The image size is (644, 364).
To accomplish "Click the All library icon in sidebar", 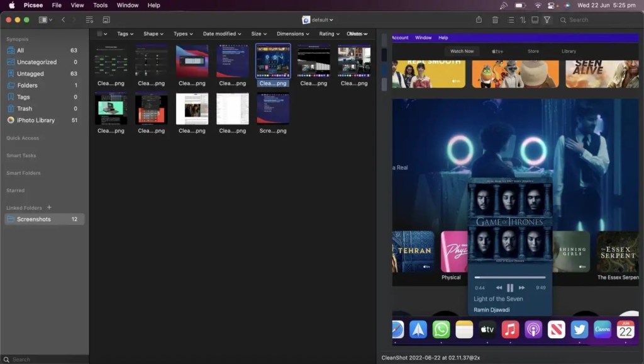I will (11, 50).
